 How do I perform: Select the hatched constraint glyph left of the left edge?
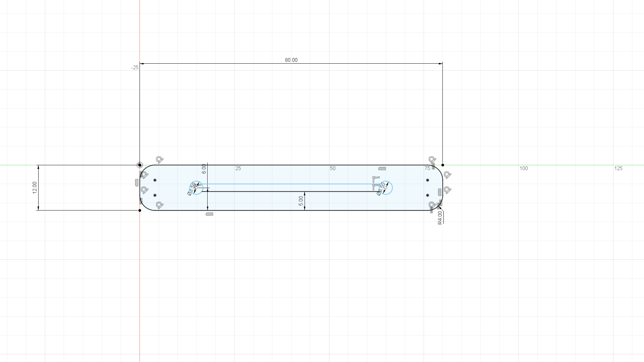coord(137,183)
